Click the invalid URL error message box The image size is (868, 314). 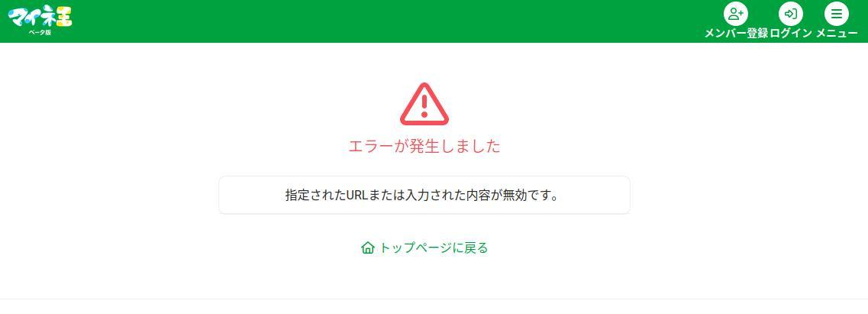point(424,195)
